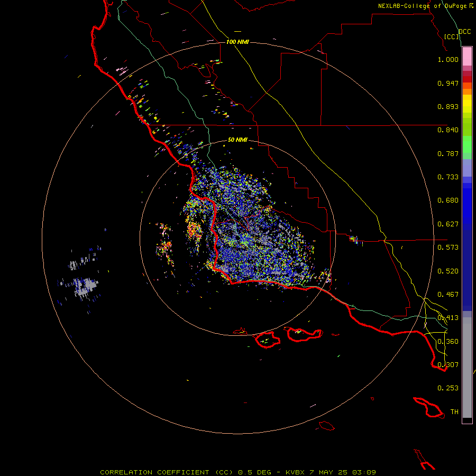Click the 7 MAY 25 date text

tap(328, 472)
